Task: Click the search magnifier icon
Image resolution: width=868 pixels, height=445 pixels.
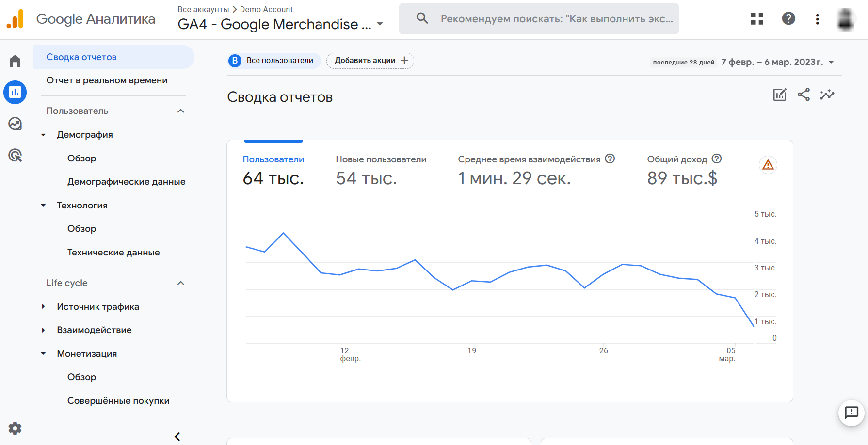Action: (x=422, y=18)
